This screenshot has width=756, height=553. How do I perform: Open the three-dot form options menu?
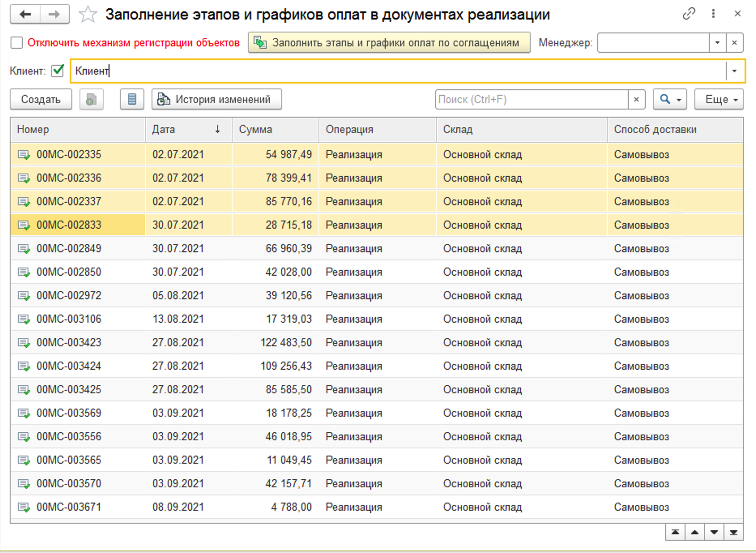(713, 14)
